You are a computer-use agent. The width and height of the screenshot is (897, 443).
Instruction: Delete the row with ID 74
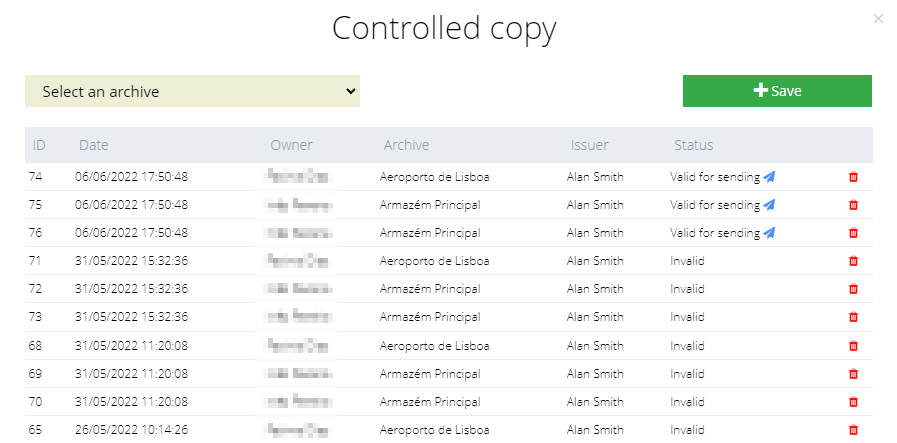(x=853, y=177)
